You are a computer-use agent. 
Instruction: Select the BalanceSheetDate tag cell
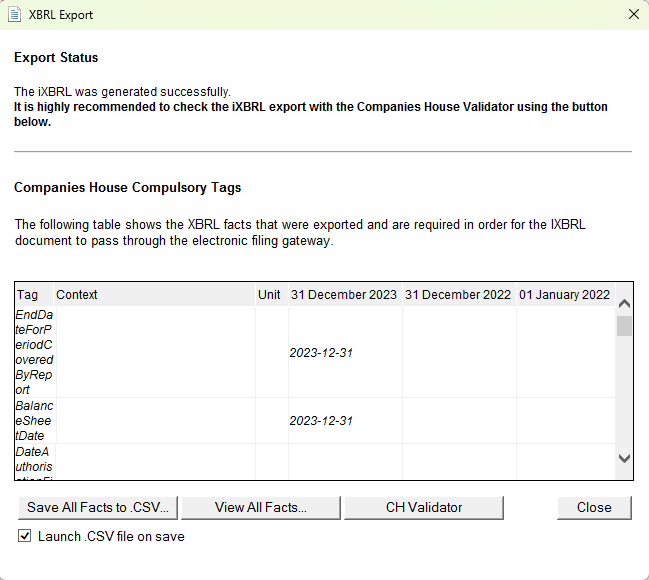[x=34, y=421]
